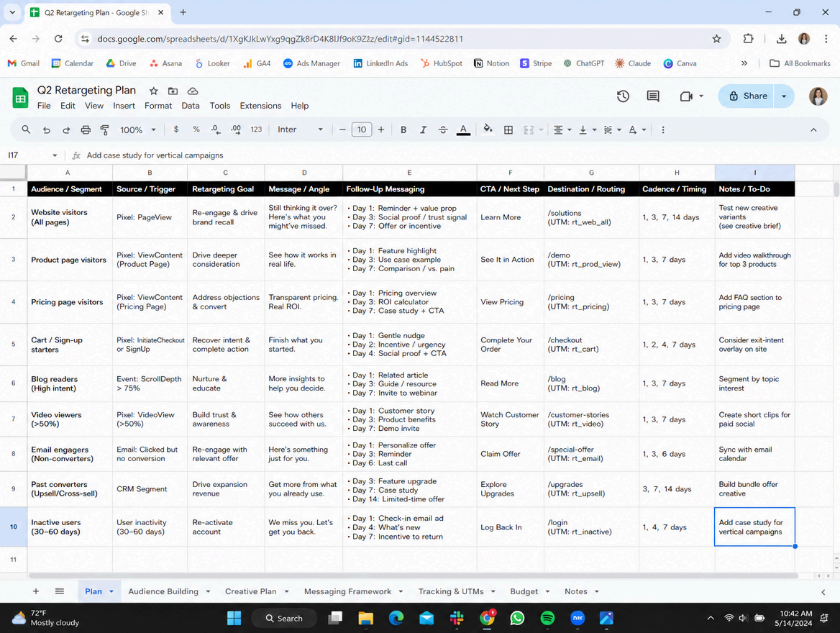Viewport: 840px width, 633px height.
Task: Open the Share options dropdown arrow
Action: pyautogui.click(x=784, y=96)
